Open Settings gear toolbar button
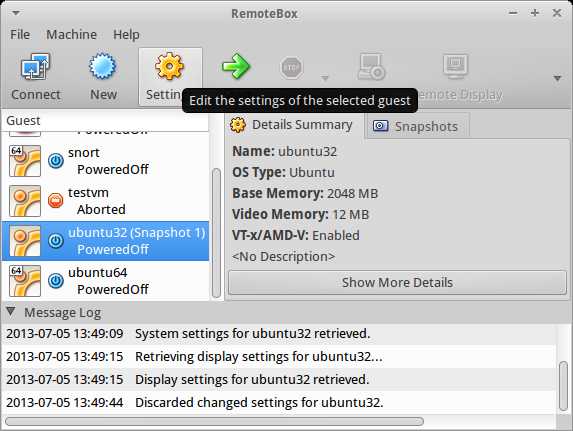The width and height of the screenshot is (573, 431). [169, 66]
